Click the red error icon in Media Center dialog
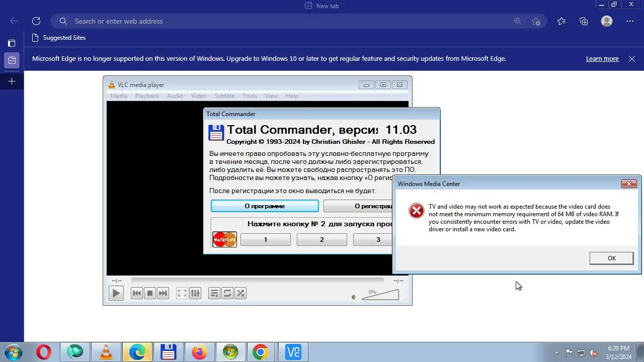This screenshot has width=644, height=362. 417,211
